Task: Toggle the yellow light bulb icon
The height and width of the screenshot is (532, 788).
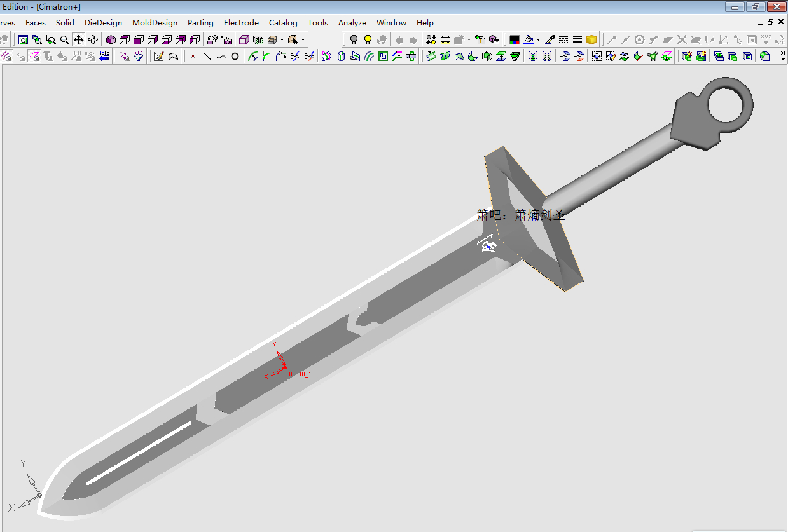Action: pyautogui.click(x=368, y=39)
